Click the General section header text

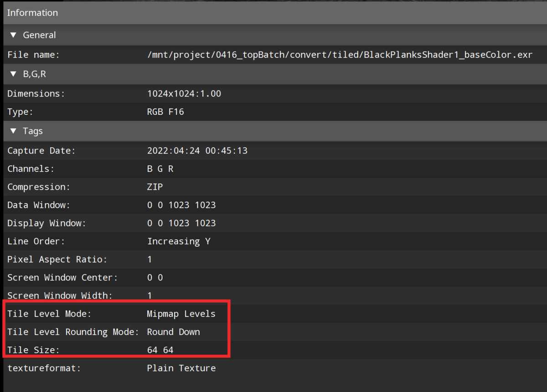[x=39, y=35]
